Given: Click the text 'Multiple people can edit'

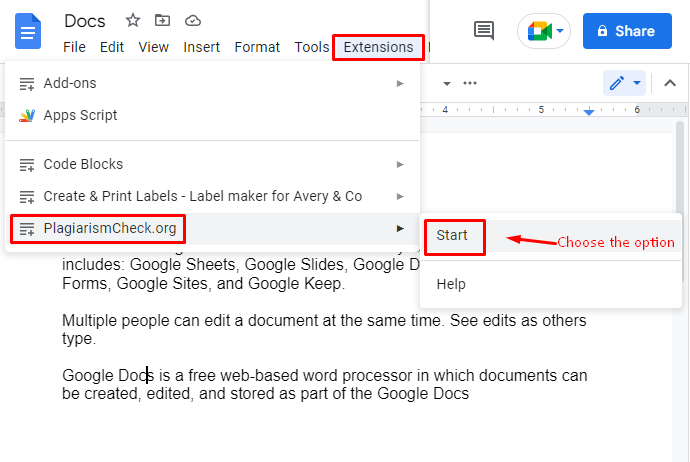Looking at the screenshot, I should pos(147,320).
